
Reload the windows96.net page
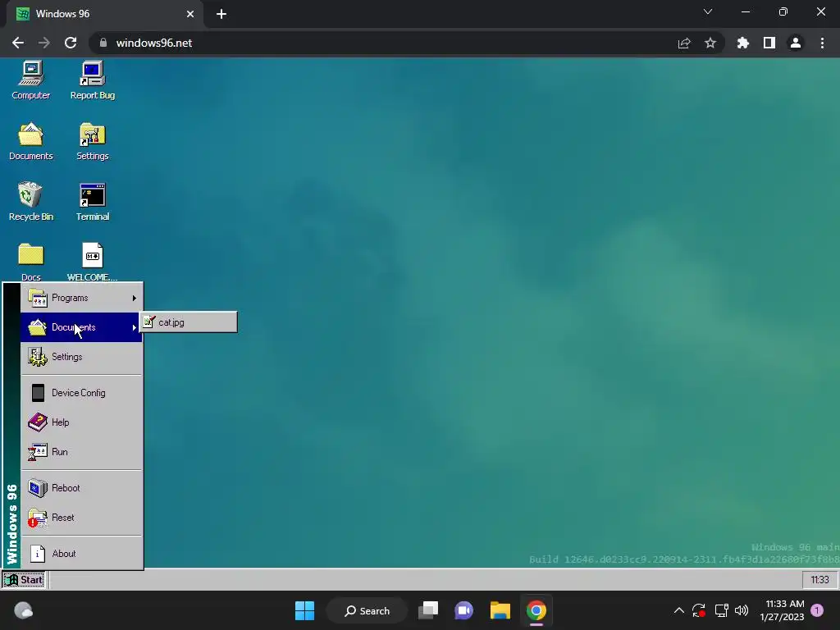[x=71, y=43]
